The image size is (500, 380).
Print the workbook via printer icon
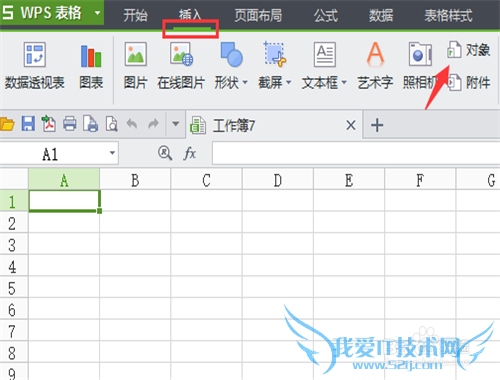(x=70, y=124)
